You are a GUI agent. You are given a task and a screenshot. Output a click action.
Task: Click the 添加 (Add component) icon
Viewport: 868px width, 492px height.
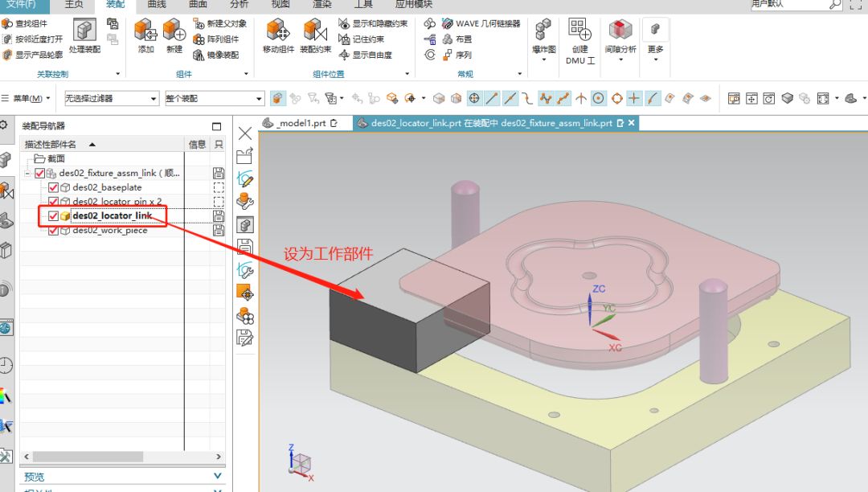[145, 30]
